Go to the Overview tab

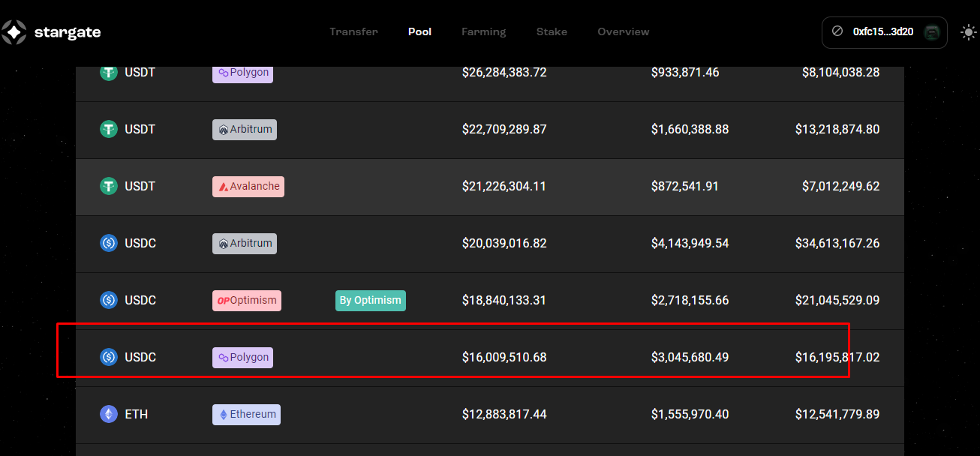[x=624, y=31]
